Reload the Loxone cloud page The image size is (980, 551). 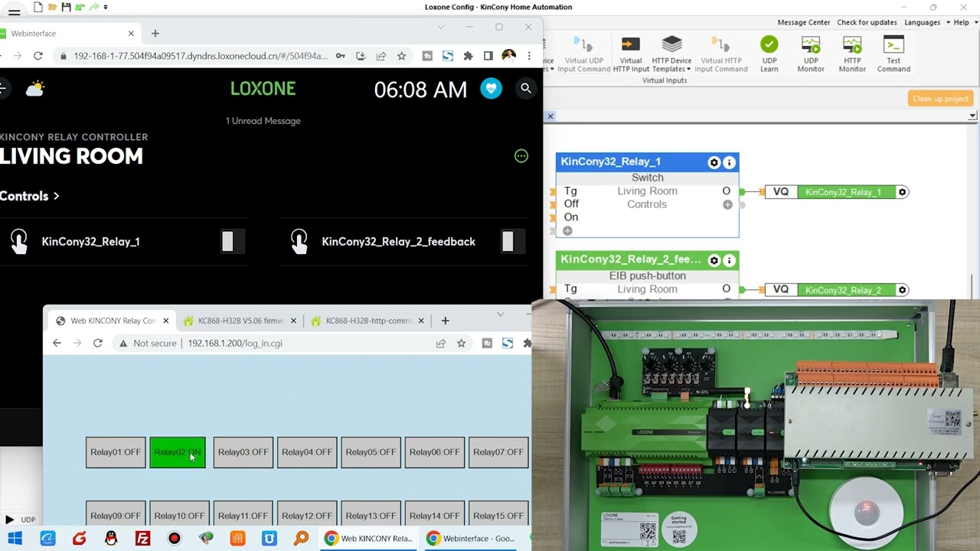38,56
